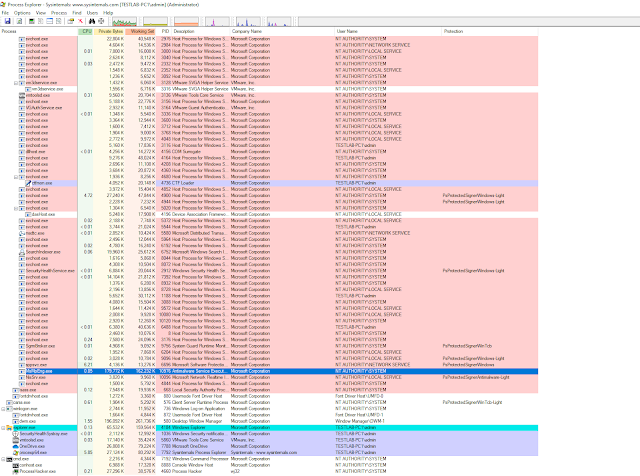Select the lsass.exe process row
Viewport: 640px width, 476px height.
click(269, 390)
